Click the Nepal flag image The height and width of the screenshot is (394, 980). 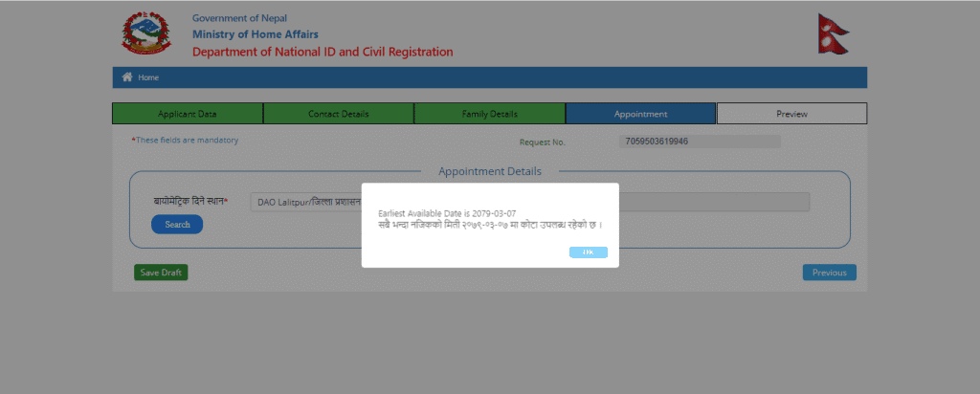pos(834,33)
